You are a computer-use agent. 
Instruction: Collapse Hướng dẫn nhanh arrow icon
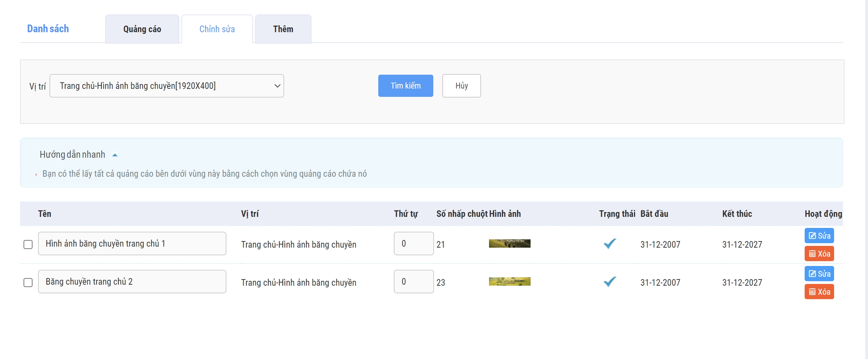coord(115,155)
